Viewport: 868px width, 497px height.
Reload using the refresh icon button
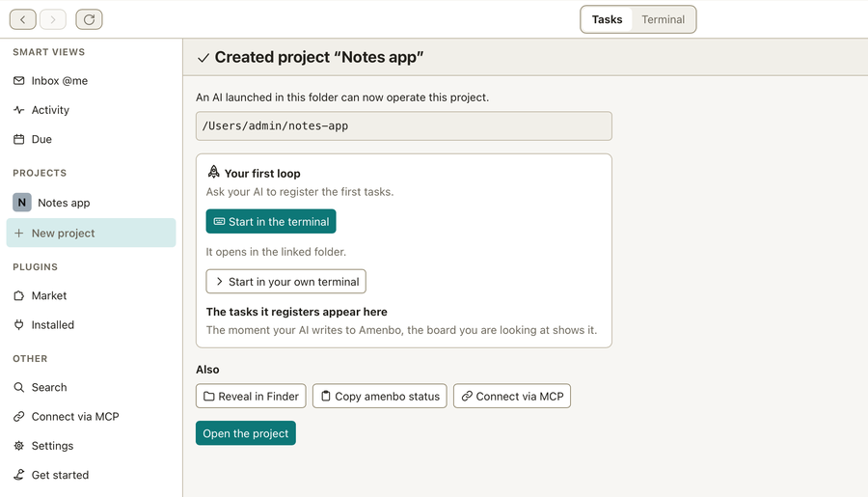pyautogui.click(x=89, y=19)
